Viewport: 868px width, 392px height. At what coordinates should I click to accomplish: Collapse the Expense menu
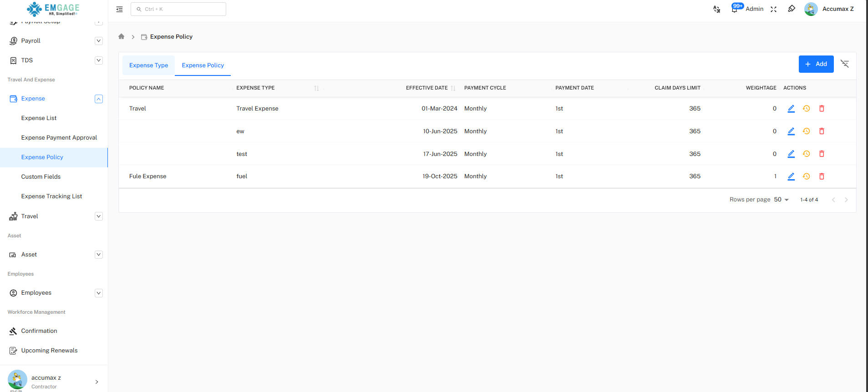point(99,99)
